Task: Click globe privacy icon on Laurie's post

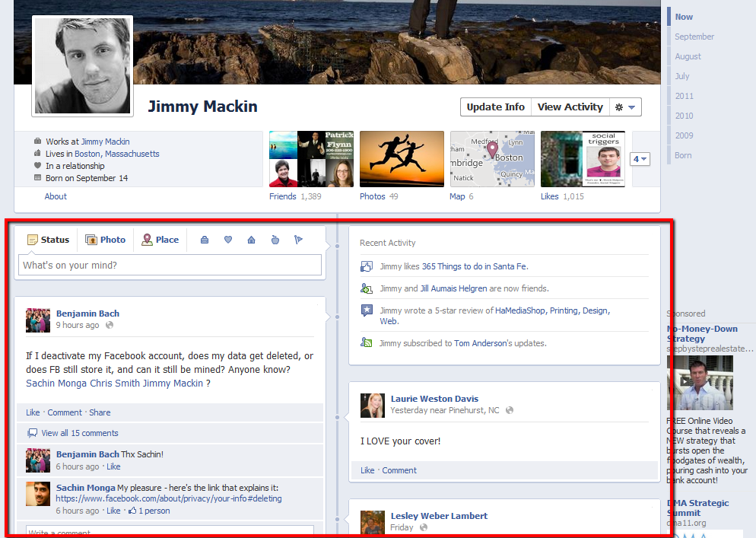Action: (510, 410)
